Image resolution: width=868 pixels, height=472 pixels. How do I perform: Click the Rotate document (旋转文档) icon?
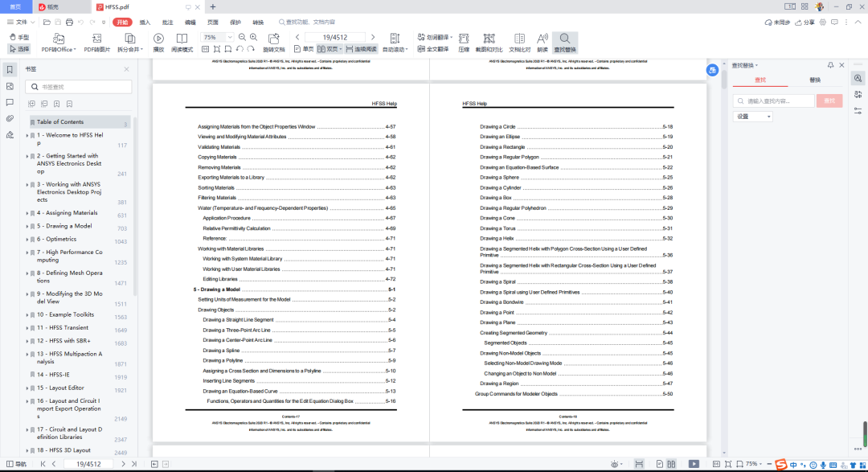pos(273,43)
